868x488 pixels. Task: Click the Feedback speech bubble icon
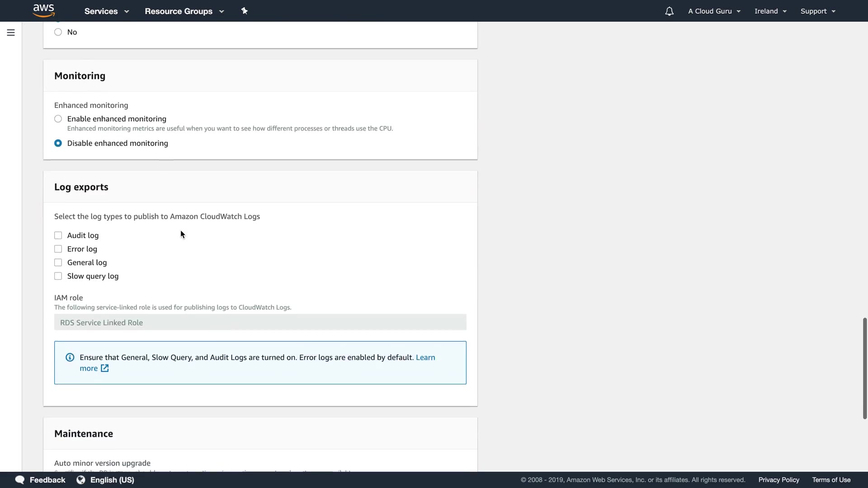[20, 480]
